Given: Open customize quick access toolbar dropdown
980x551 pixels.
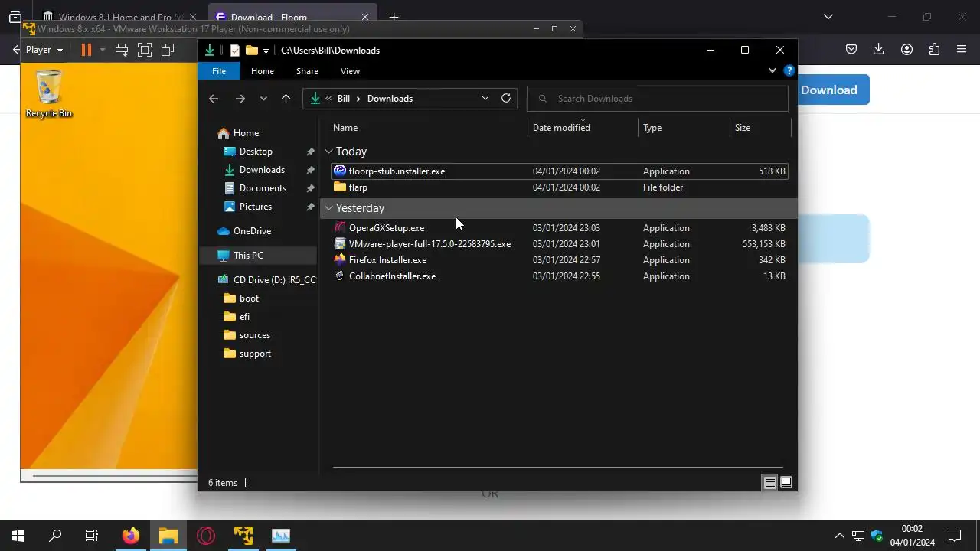Looking at the screenshot, I should click(x=266, y=51).
